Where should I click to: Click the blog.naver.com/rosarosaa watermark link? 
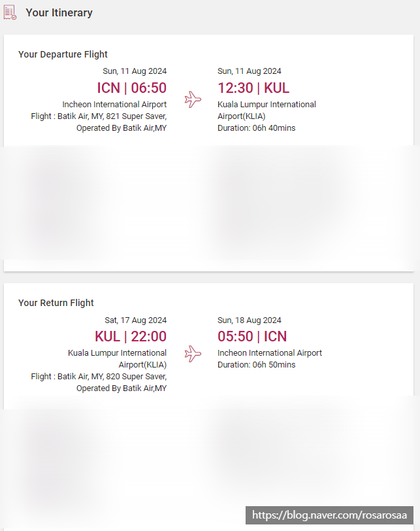tap(330, 515)
